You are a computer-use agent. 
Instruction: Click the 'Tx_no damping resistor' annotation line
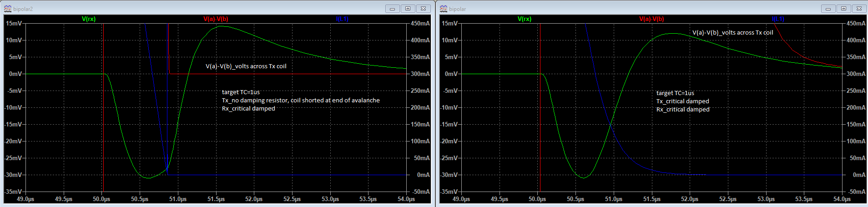301,101
